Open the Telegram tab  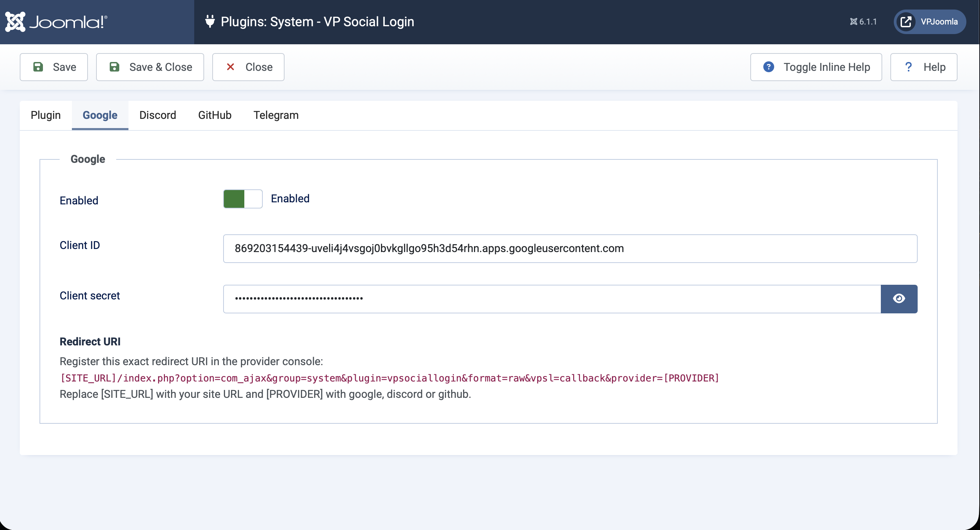point(276,115)
